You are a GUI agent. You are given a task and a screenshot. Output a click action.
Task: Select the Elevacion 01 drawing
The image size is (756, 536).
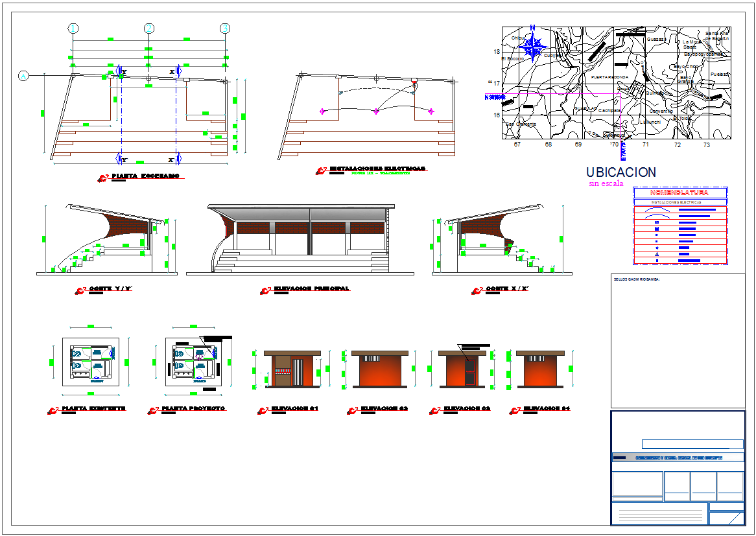point(292,369)
